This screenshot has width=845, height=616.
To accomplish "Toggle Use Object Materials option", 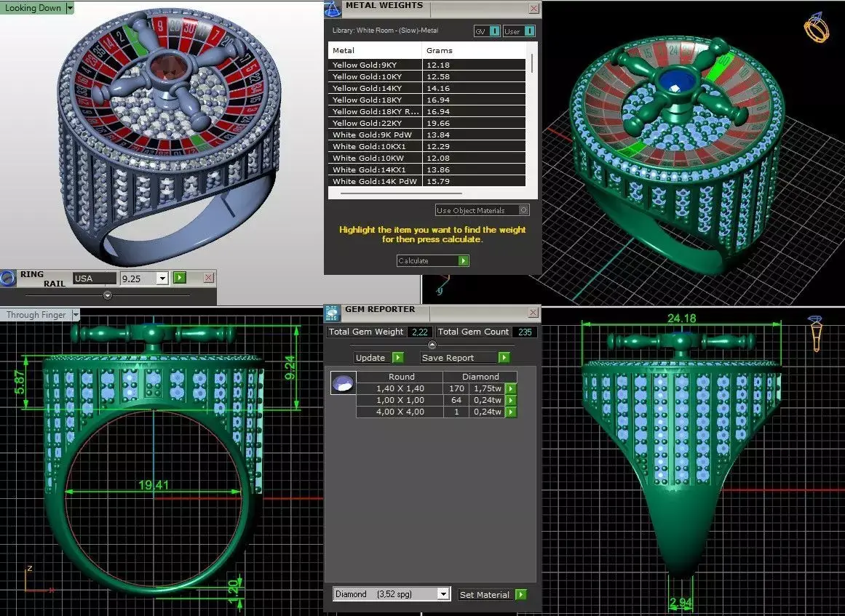I will point(523,210).
